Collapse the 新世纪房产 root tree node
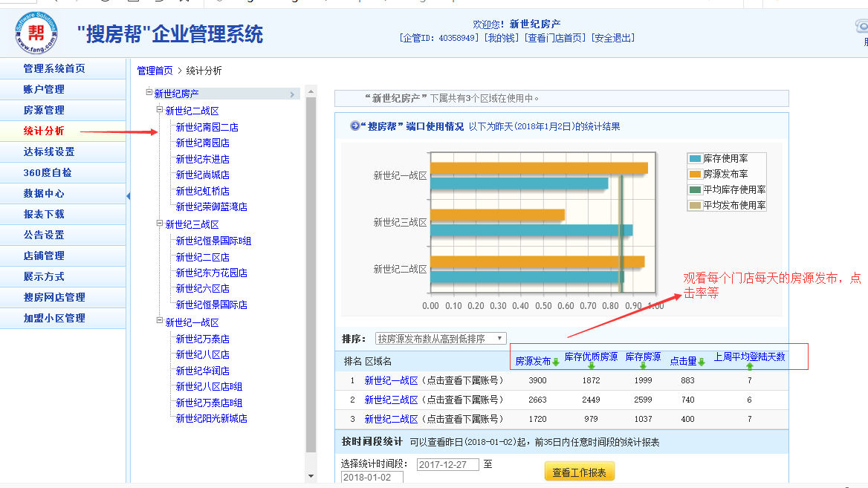The image size is (868, 488). point(149,92)
